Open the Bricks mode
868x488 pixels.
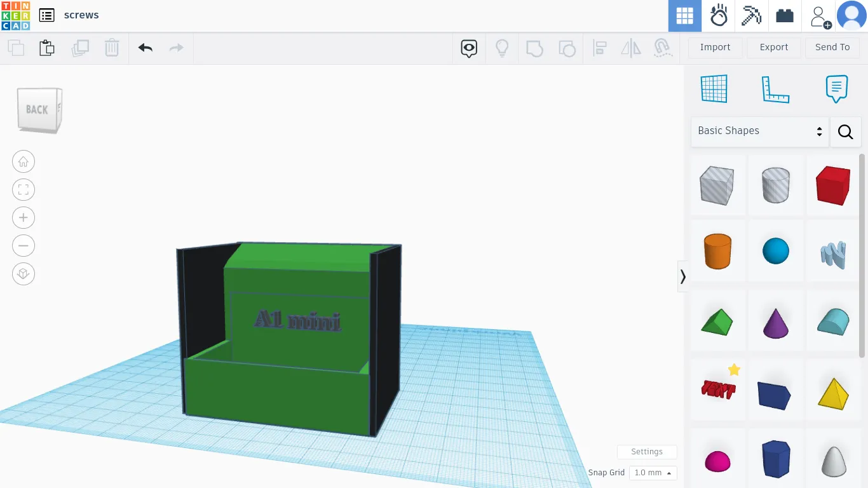coord(785,16)
